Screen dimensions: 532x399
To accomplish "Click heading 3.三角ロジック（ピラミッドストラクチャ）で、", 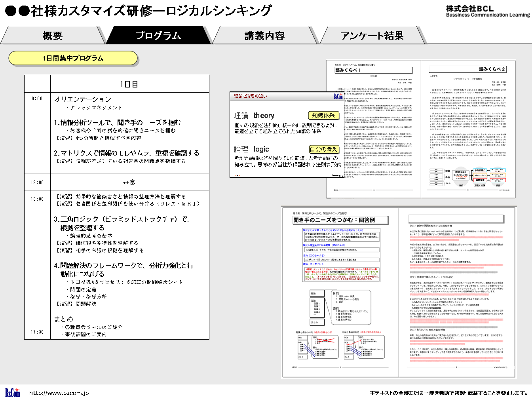I will 122,219.
